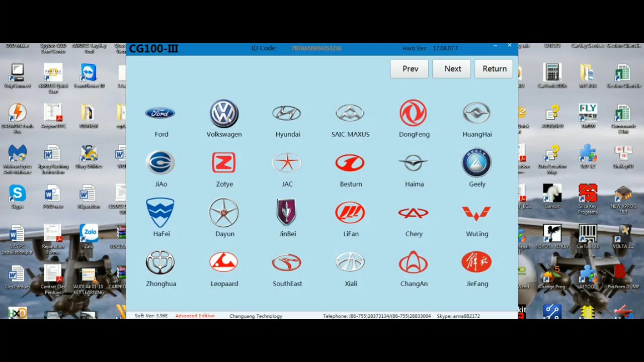Screen dimensions: 644x362
Task: Select the Haima brand icon
Action: [413, 163]
